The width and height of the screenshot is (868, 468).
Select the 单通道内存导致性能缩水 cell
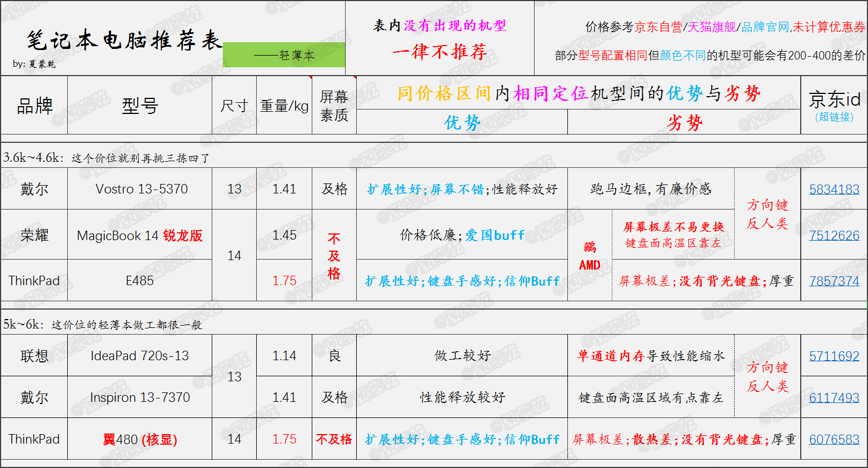pyautogui.click(x=651, y=356)
